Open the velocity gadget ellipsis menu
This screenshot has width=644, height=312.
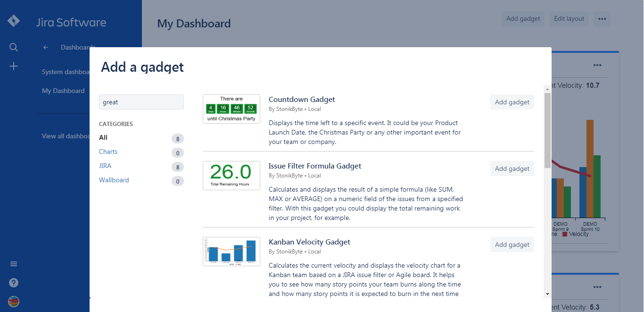597,65
